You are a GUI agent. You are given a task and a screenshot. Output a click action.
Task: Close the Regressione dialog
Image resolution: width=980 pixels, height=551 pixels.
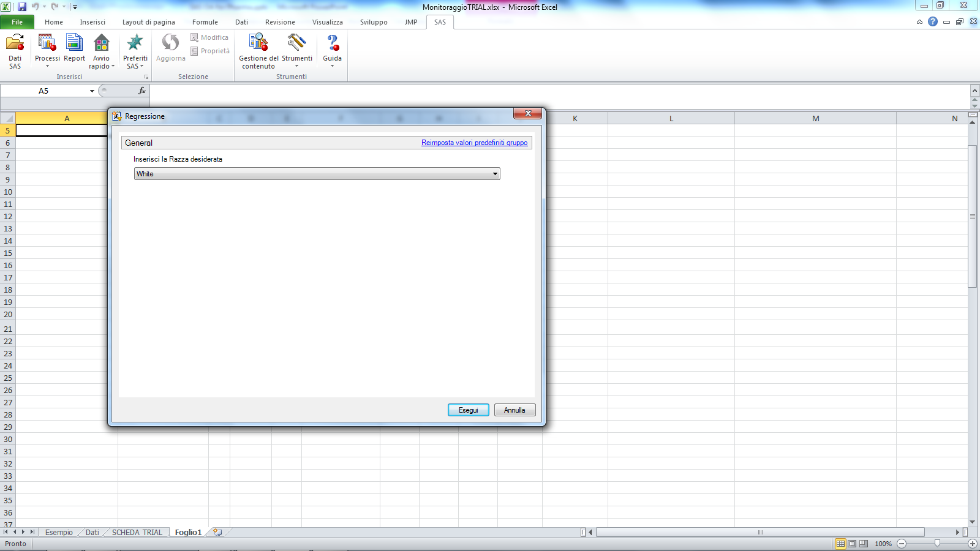click(x=528, y=113)
